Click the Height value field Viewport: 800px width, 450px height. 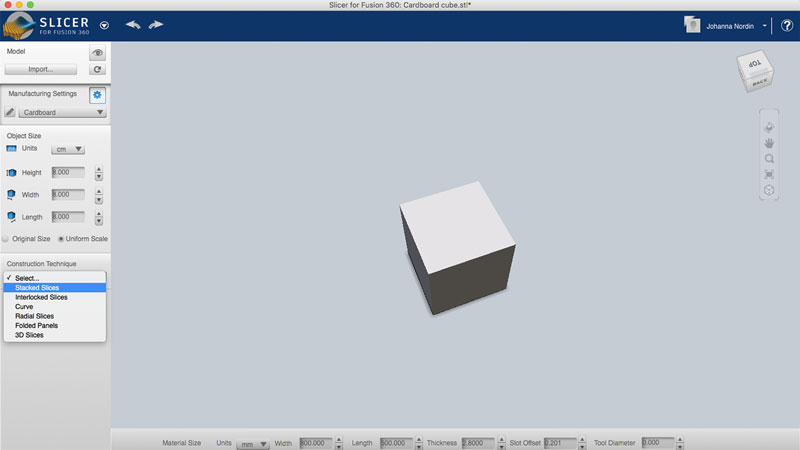[68, 172]
